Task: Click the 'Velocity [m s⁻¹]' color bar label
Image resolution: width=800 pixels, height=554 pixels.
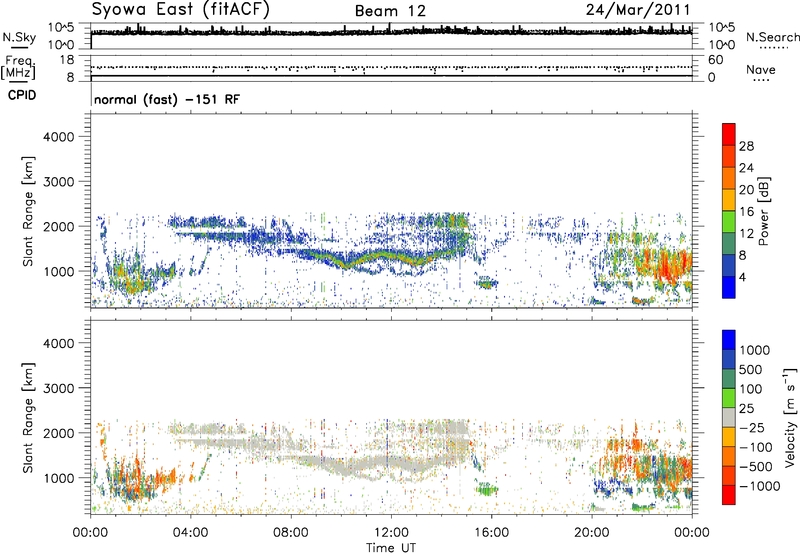Action: click(790, 417)
